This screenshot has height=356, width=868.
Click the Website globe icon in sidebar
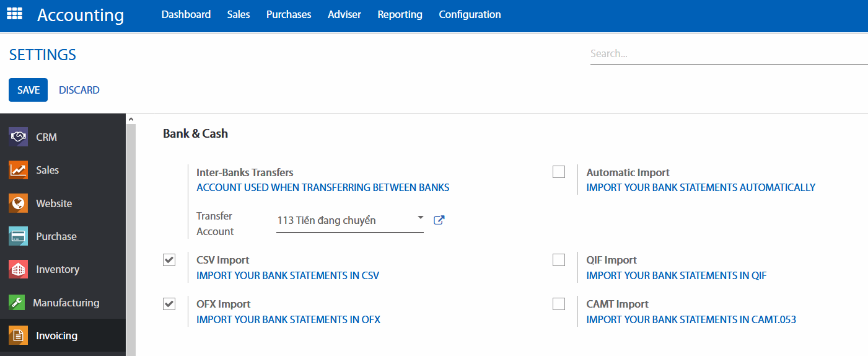pos(19,203)
